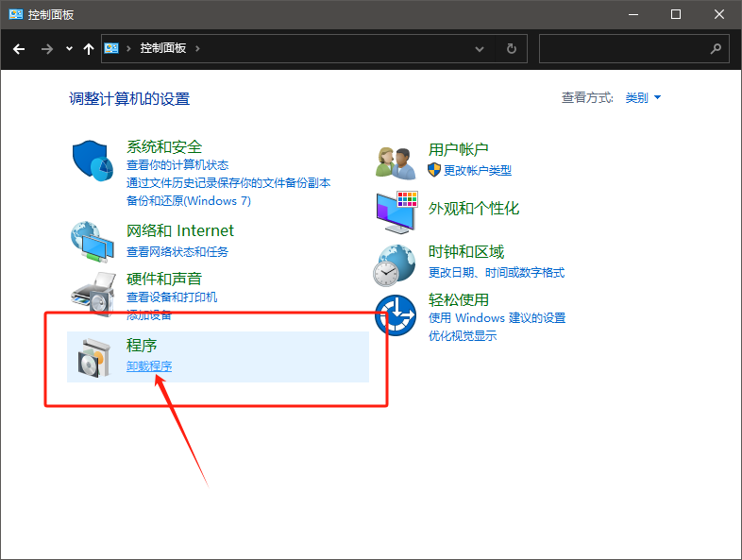Open the 查看方式 类别 dropdown

643,97
